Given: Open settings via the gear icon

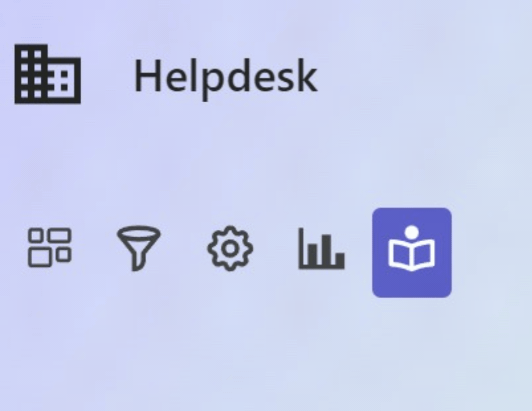Looking at the screenshot, I should (230, 248).
